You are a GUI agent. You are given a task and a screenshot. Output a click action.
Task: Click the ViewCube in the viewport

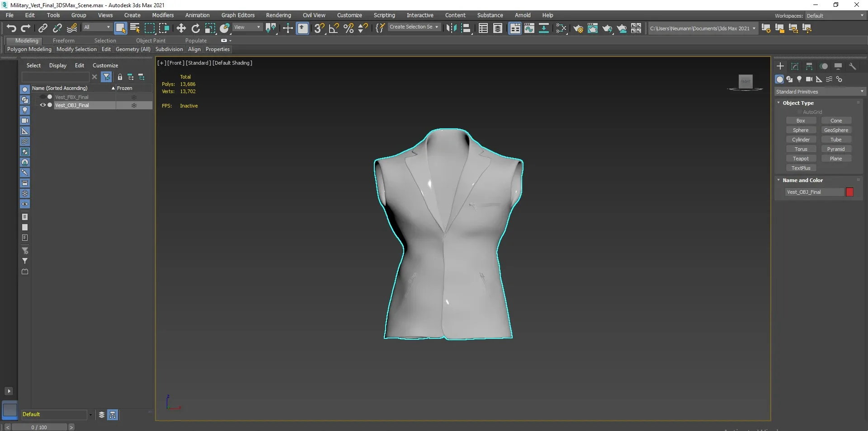(x=745, y=82)
